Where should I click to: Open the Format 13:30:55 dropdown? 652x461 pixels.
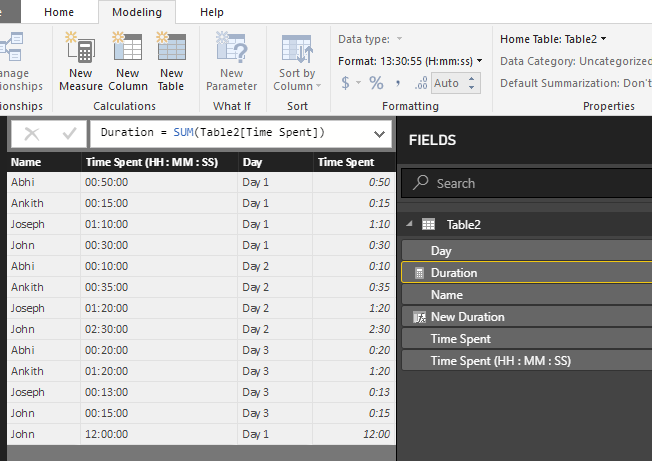tap(479, 61)
